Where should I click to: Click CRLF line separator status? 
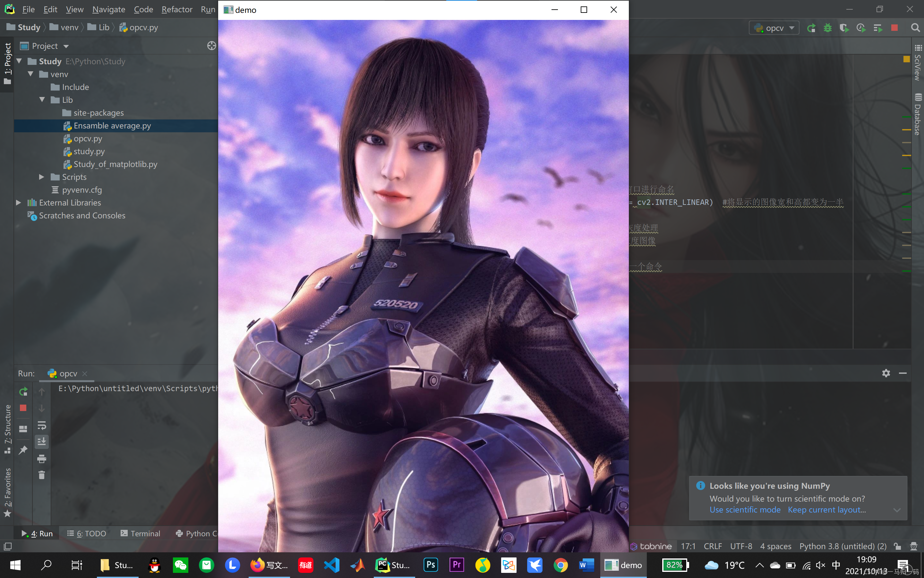click(x=713, y=547)
